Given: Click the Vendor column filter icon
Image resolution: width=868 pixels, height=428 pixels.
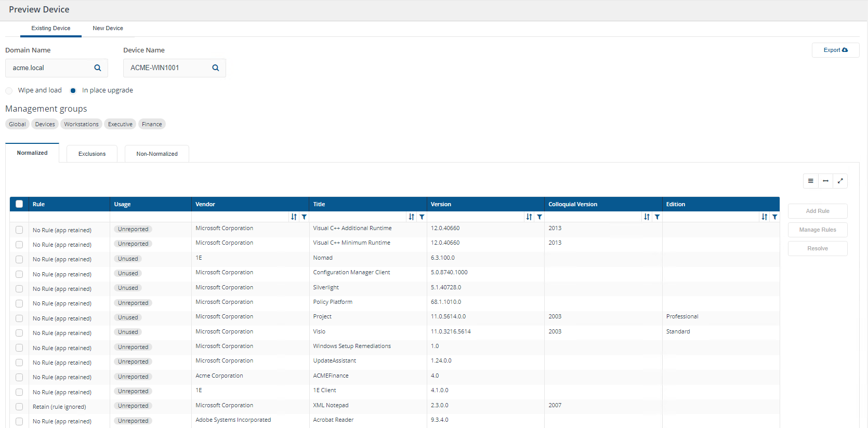Looking at the screenshot, I should [x=304, y=217].
